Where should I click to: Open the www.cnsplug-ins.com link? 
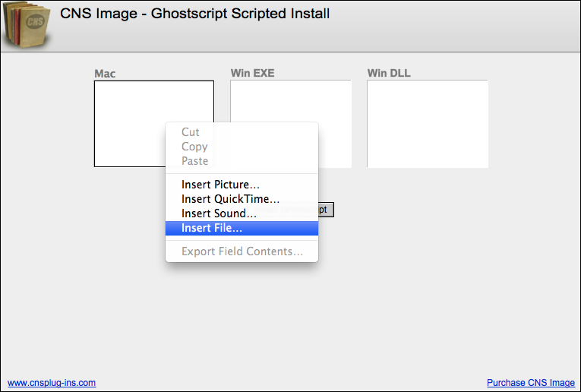point(52,383)
